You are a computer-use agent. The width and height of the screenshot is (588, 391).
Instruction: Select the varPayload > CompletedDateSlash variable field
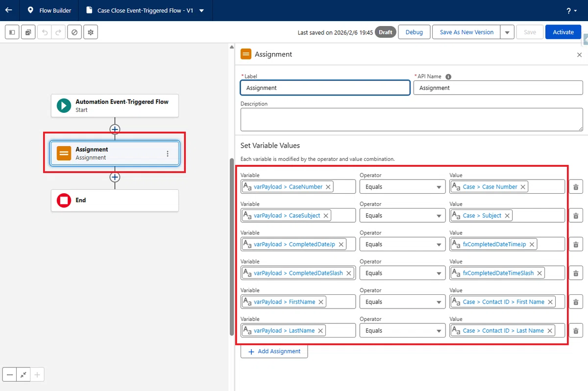click(298, 273)
